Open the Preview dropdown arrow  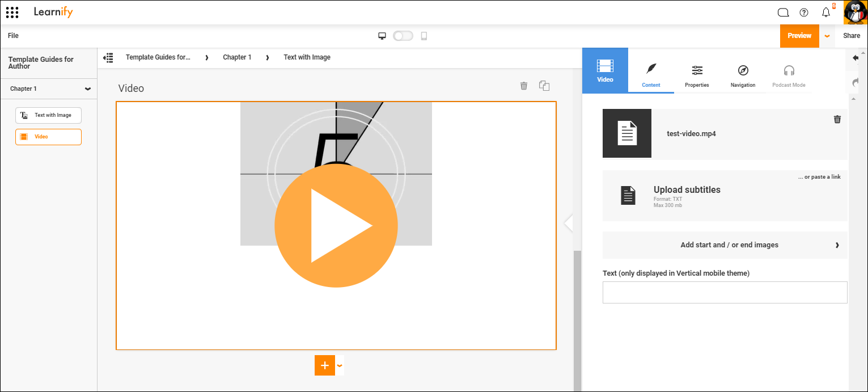pos(827,36)
